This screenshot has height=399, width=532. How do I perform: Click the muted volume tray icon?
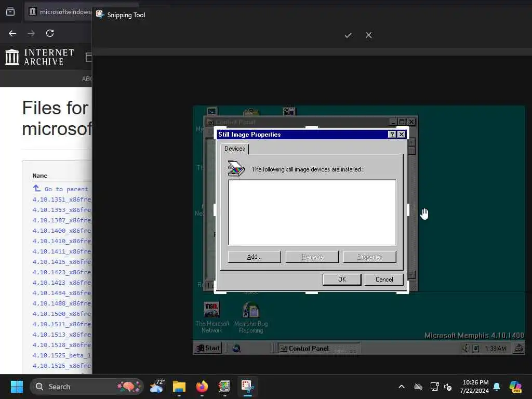(x=448, y=387)
